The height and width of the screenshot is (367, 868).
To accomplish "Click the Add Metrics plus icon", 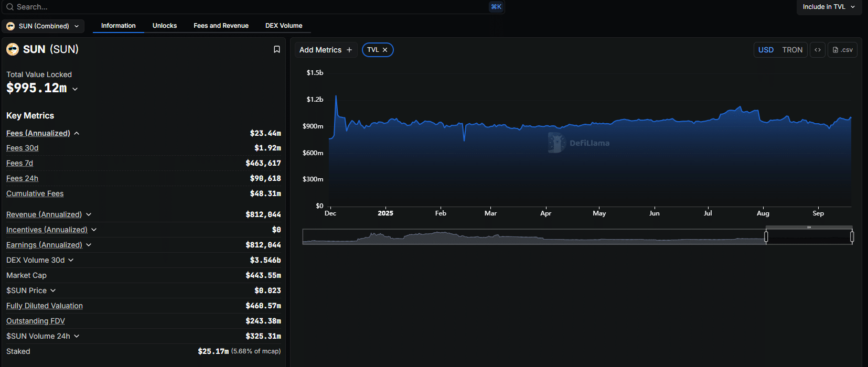I will tap(349, 50).
